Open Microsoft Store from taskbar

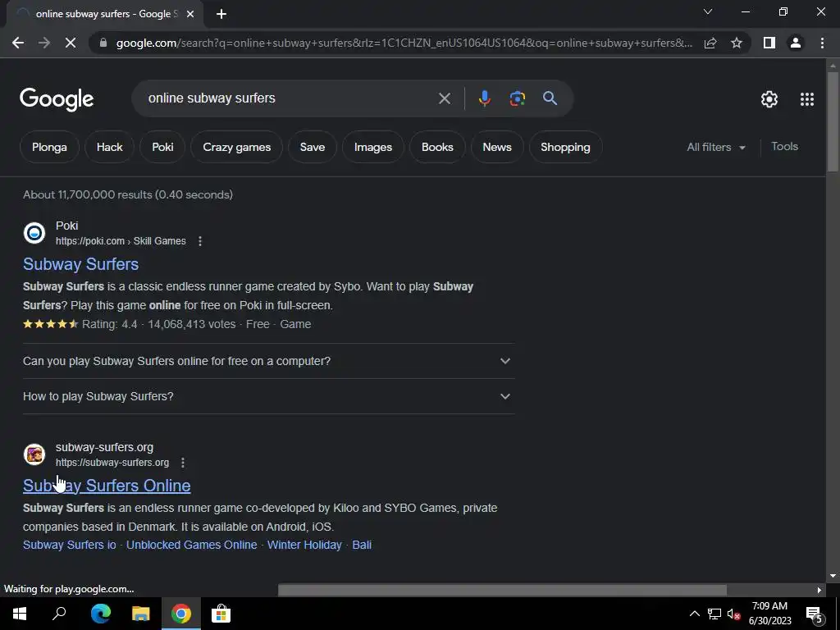tap(221, 614)
